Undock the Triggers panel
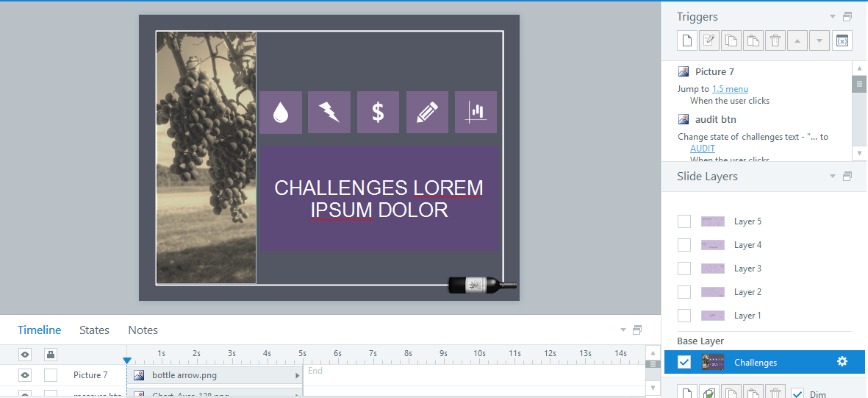 pyautogui.click(x=847, y=17)
